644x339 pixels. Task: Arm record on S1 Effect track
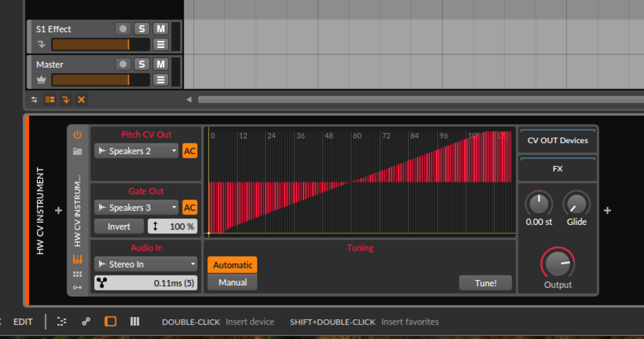pyautogui.click(x=123, y=29)
